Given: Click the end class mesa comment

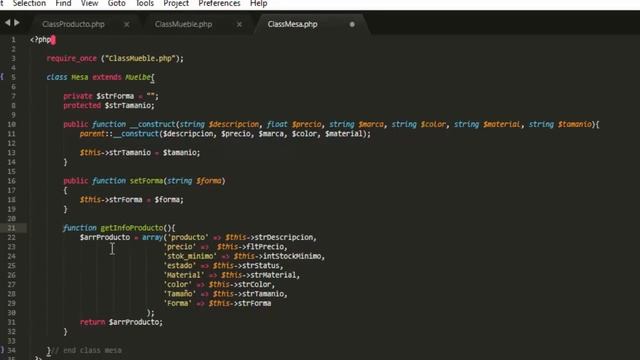Looking at the screenshot, I should tap(88, 350).
